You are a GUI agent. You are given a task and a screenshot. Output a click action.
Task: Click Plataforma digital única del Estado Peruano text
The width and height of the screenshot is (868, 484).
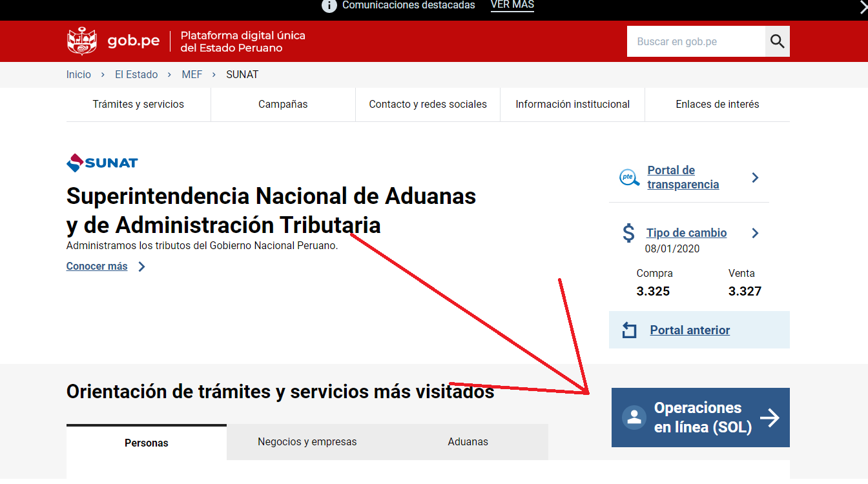(x=243, y=41)
